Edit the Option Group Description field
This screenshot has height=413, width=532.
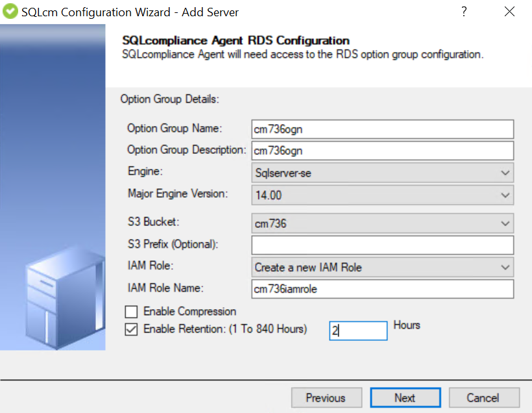(x=382, y=151)
